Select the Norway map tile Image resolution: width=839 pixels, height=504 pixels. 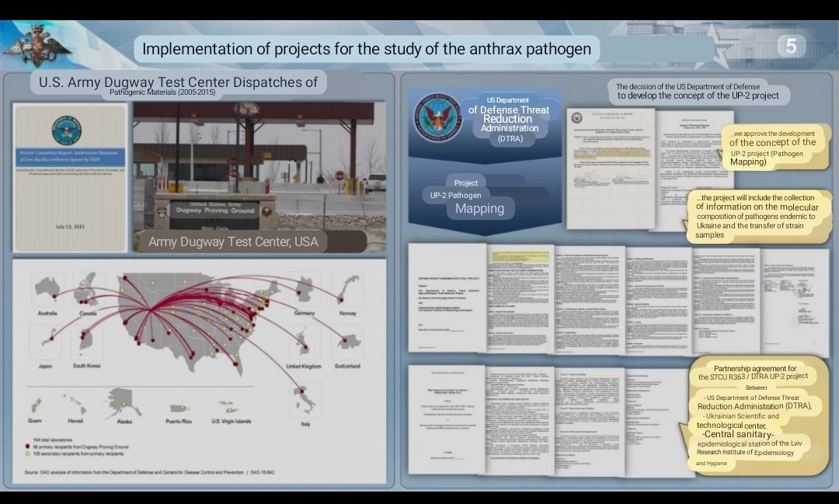[x=347, y=290]
